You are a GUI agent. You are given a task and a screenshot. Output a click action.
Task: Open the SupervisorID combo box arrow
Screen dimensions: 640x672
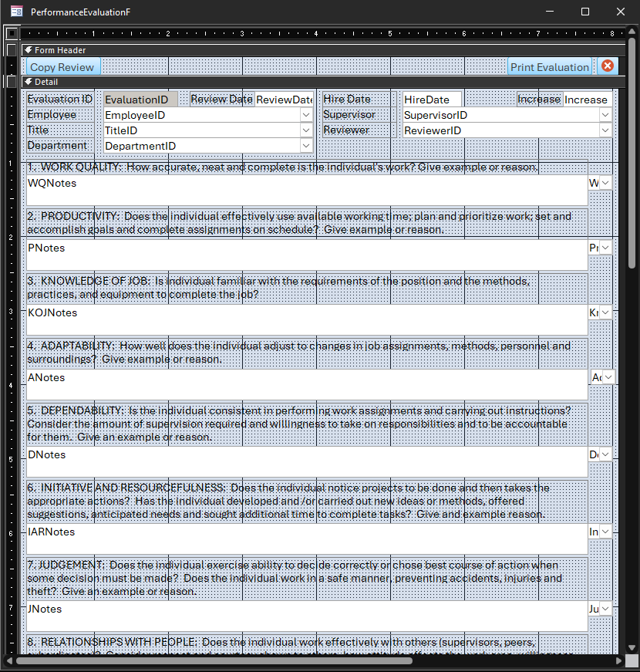605,115
